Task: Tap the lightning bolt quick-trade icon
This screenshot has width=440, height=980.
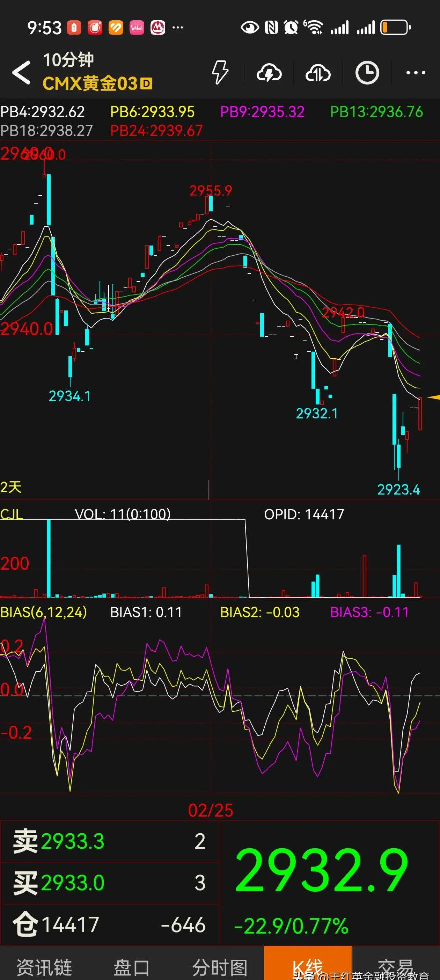Action: pos(220,72)
